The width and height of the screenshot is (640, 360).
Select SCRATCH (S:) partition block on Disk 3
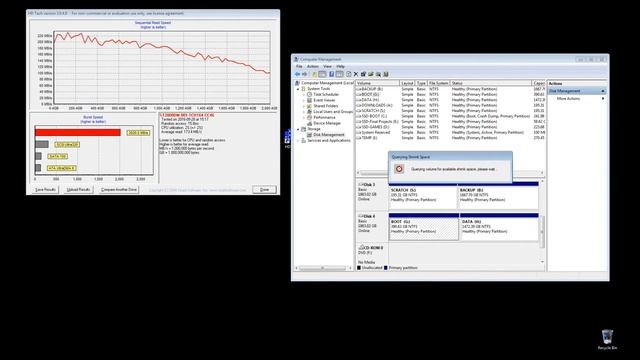coord(423,197)
